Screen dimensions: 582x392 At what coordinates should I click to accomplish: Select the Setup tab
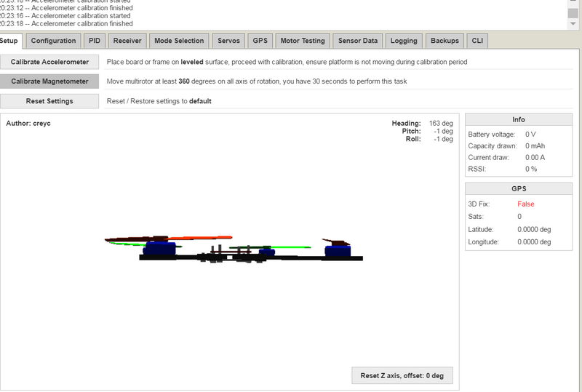tap(9, 41)
